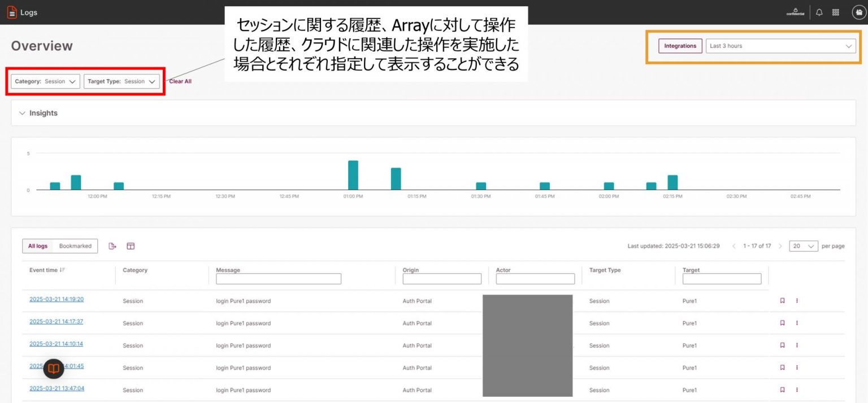The height and width of the screenshot is (403, 868).
Task: Open the notification bell in the top bar
Action: [819, 12]
